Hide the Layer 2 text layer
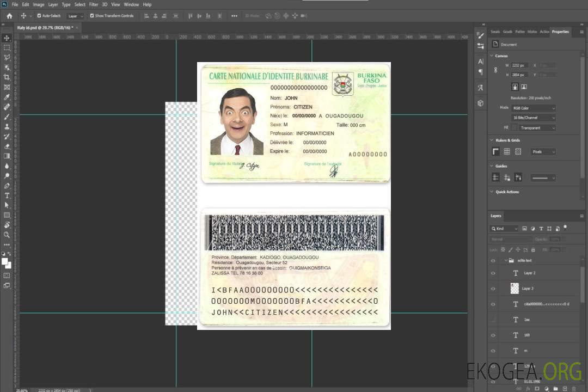The height and width of the screenshot is (392, 588). click(493, 273)
